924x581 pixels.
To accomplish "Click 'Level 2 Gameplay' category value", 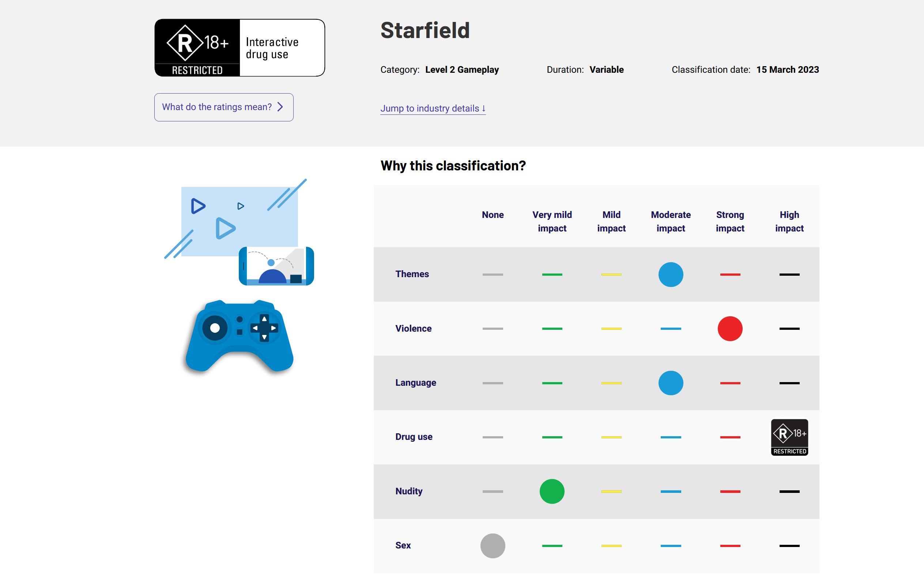I will (461, 70).
